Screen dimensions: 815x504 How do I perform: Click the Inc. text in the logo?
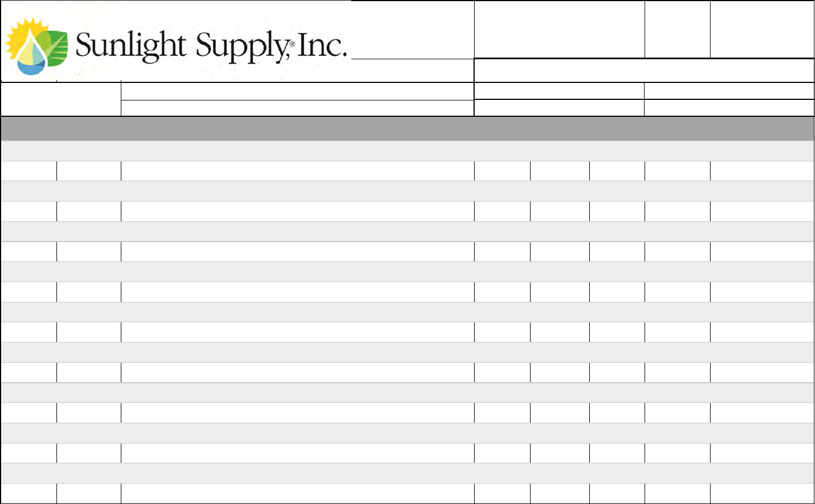[321, 45]
